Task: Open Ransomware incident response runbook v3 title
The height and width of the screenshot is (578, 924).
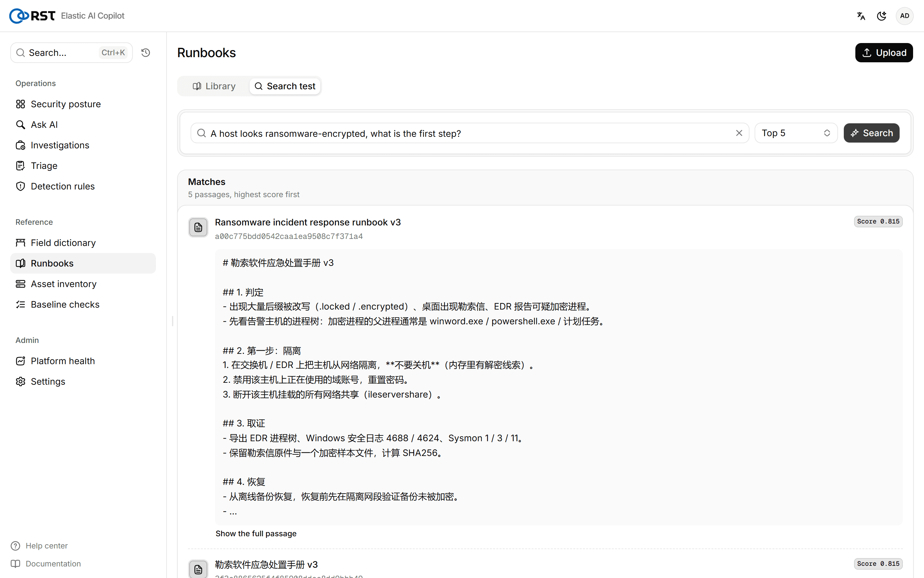Action: coord(308,222)
